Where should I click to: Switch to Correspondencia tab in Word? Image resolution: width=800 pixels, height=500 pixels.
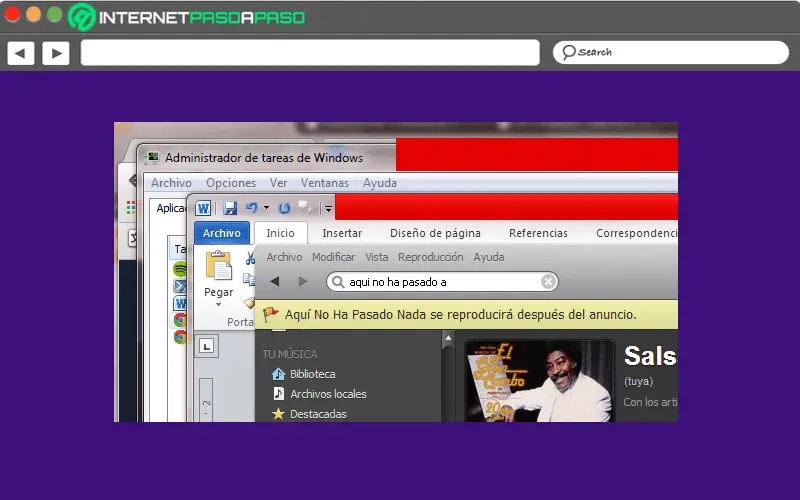pyautogui.click(x=637, y=233)
